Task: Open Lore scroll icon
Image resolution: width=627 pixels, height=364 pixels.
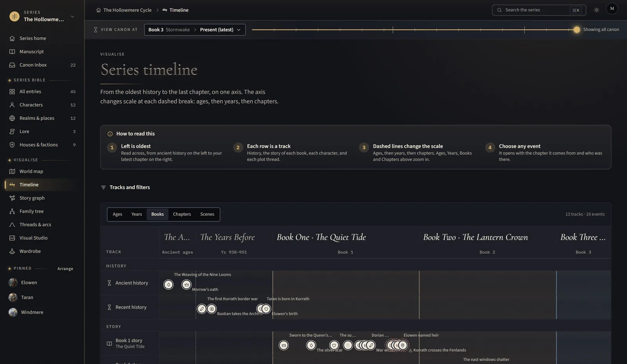Action: pos(12,132)
